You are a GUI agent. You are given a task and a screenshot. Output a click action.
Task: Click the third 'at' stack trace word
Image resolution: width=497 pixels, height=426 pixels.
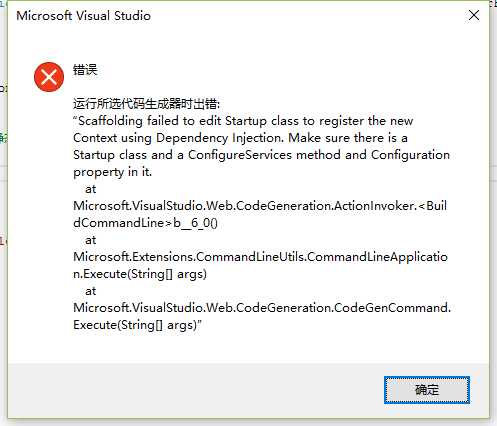(91, 291)
